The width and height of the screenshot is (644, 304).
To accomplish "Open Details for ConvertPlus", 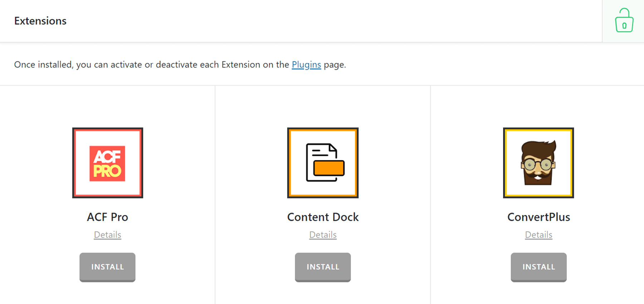I will [x=538, y=235].
